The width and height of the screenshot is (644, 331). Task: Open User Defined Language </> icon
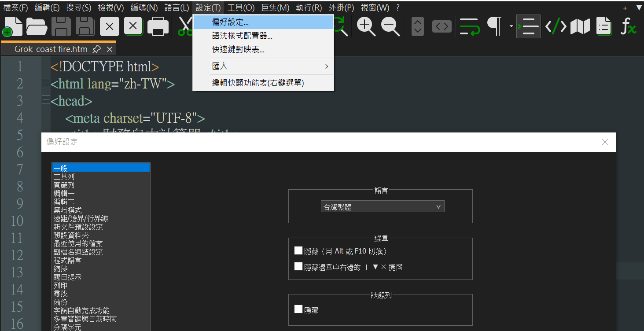(556, 26)
